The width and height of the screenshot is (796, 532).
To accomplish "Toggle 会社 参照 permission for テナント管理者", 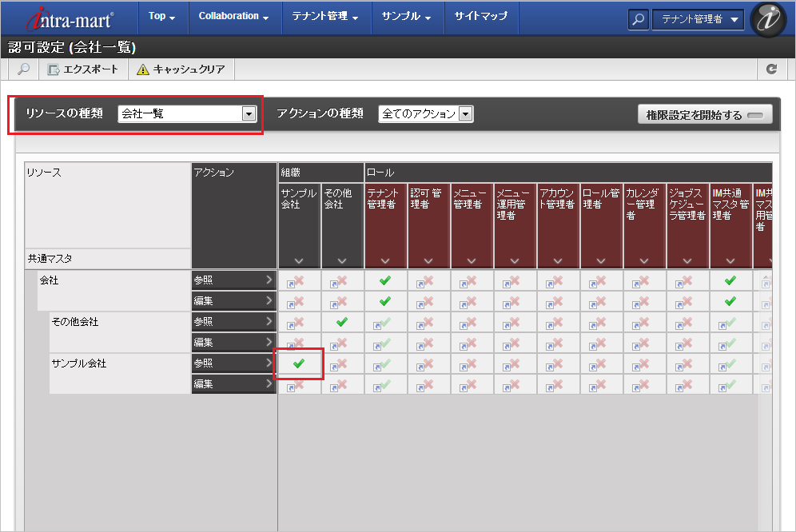I will pos(385,280).
